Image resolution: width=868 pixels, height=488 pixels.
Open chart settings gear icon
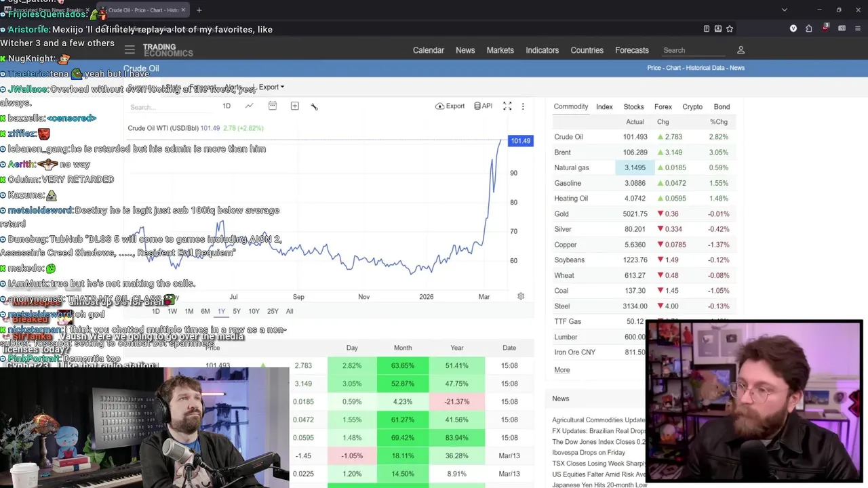pyautogui.click(x=521, y=296)
